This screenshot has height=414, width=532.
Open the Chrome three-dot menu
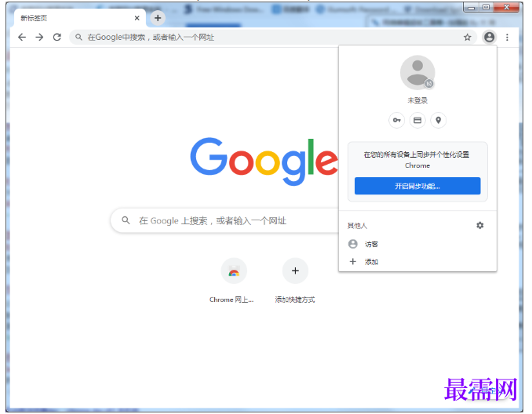click(507, 38)
